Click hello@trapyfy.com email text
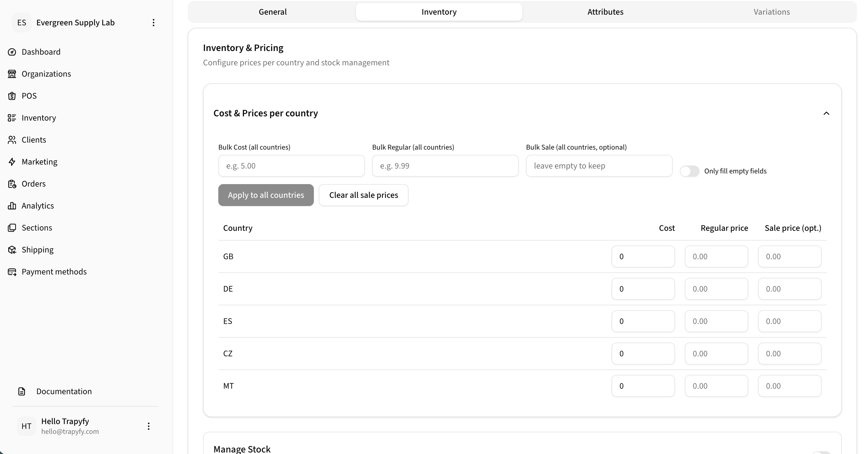 (70, 431)
